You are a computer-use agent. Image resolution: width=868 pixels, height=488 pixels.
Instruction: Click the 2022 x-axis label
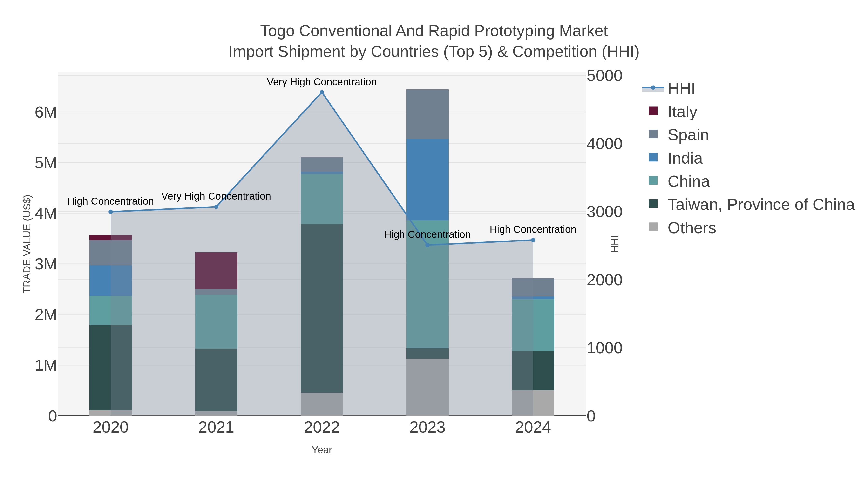[322, 428]
